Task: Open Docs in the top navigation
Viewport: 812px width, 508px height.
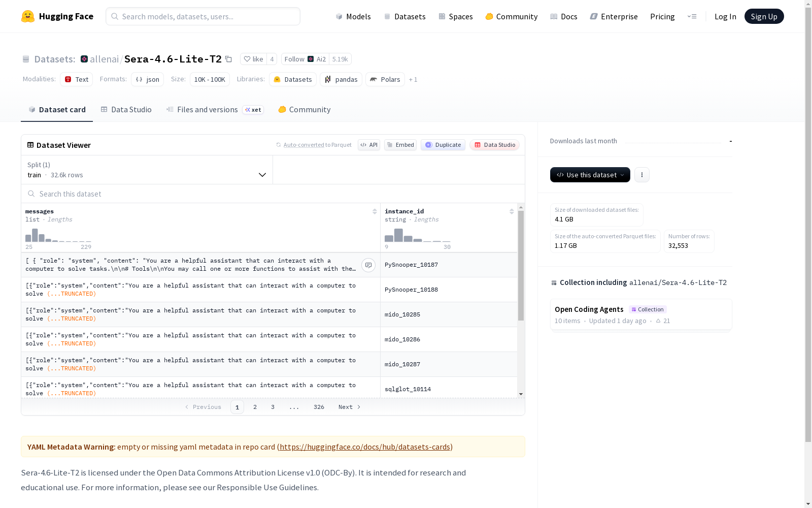Action: (x=563, y=16)
